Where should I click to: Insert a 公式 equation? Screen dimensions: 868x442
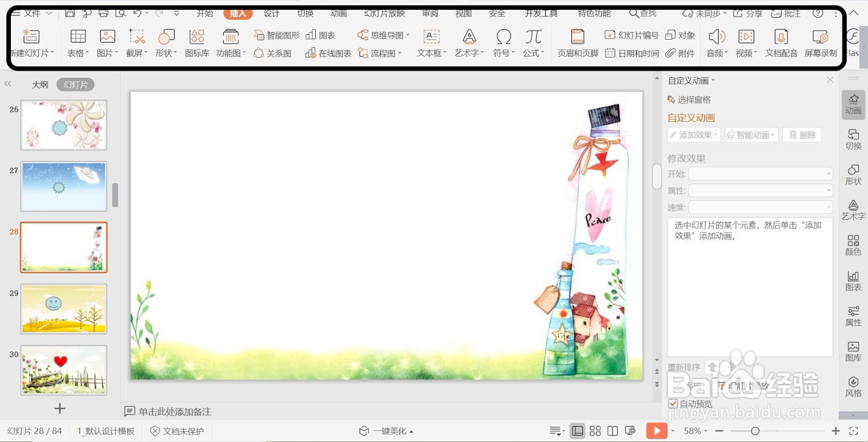tap(533, 43)
